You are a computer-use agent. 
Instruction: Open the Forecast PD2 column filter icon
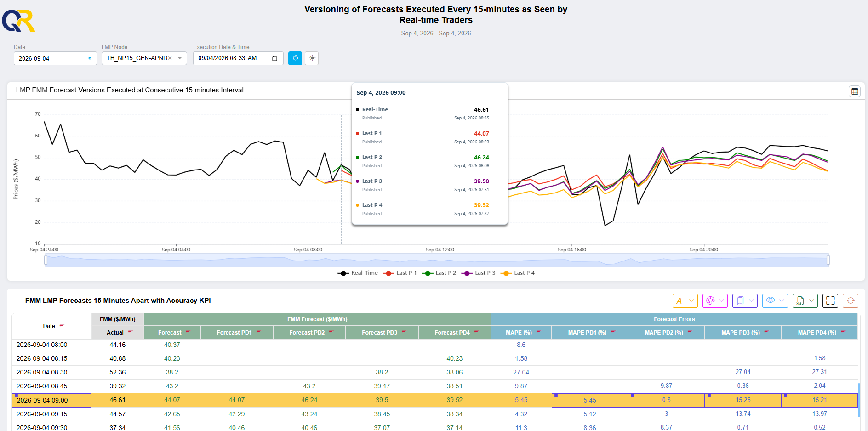[331, 332]
